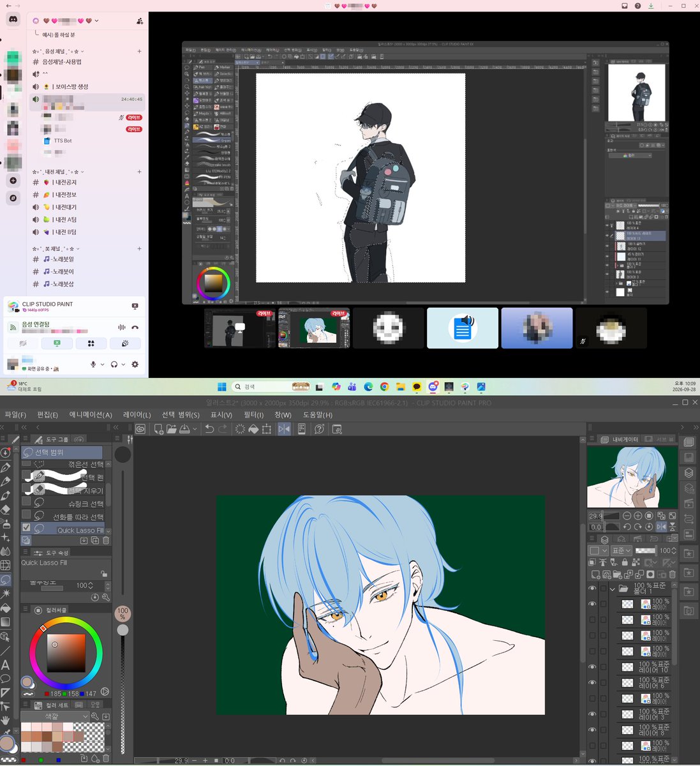Click New raster layer icon
This screenshot has width=700, height=766.
595,574
